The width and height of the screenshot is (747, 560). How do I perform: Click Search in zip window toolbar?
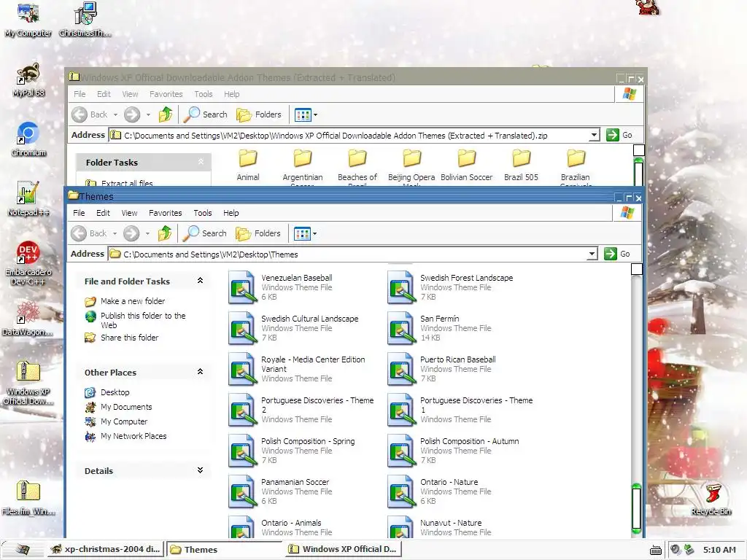206,114
